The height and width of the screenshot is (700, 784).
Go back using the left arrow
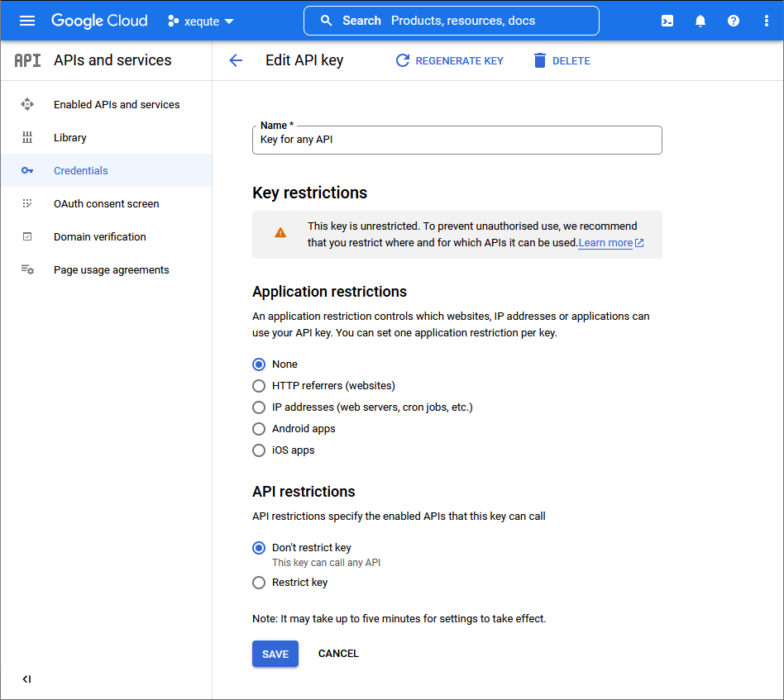[x=236, y=60]
